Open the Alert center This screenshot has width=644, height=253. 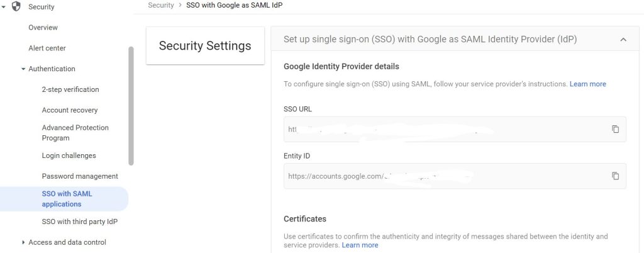(x=47, y=48)
